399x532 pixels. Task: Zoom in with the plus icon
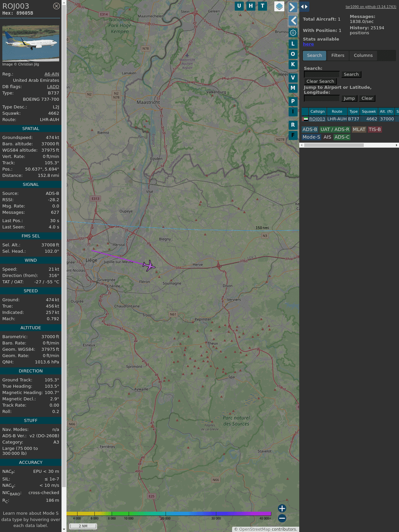(x=282, y=508)
